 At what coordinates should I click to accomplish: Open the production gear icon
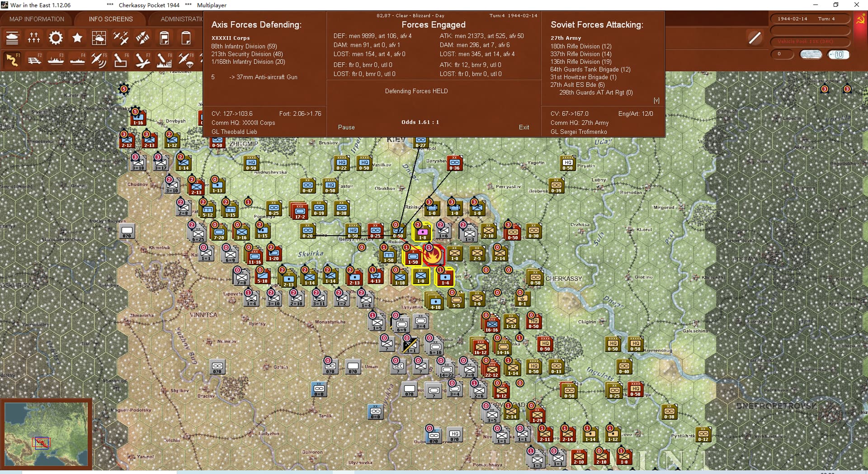pyautogui.click(x=56, y=38)
